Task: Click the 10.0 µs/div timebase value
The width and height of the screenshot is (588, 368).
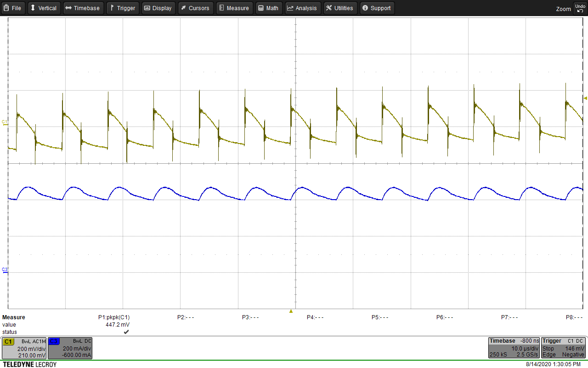Action: pyautogui.click(x=525, y=348)
